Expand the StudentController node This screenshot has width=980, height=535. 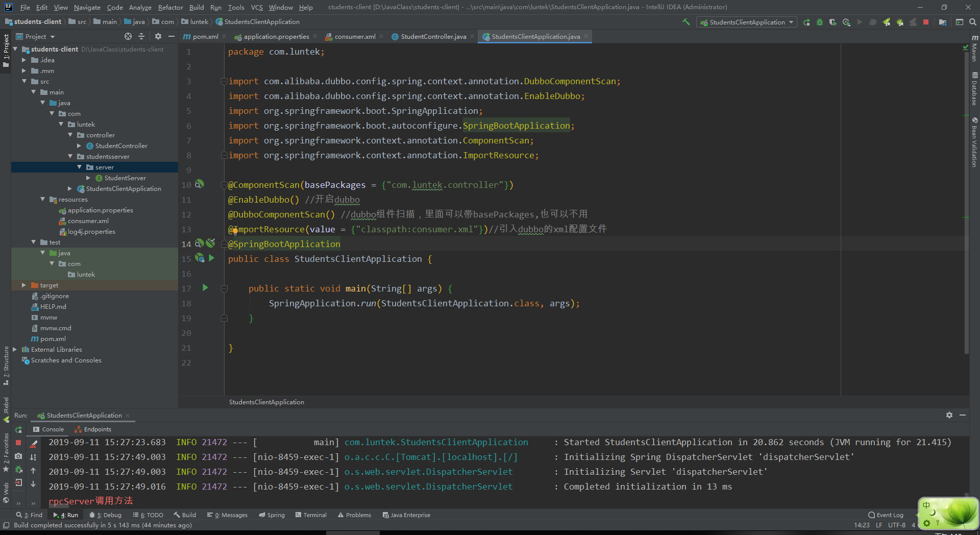(x=79, y=145)
